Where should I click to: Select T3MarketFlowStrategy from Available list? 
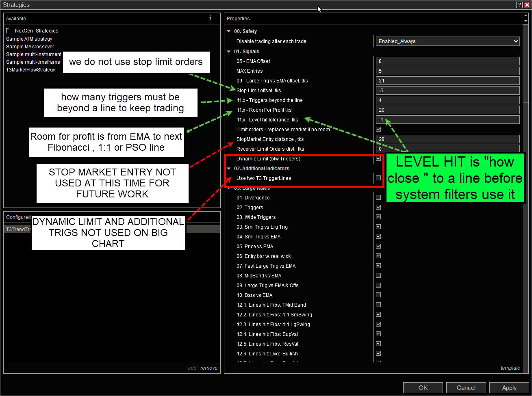click(30, 70)
